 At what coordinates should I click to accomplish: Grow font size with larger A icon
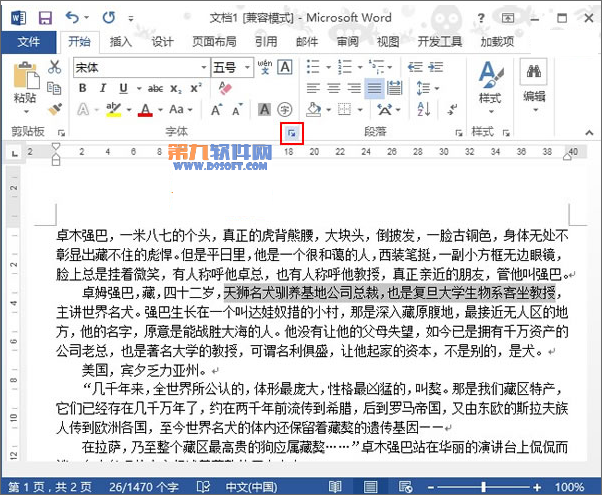[x=216, y=110]
